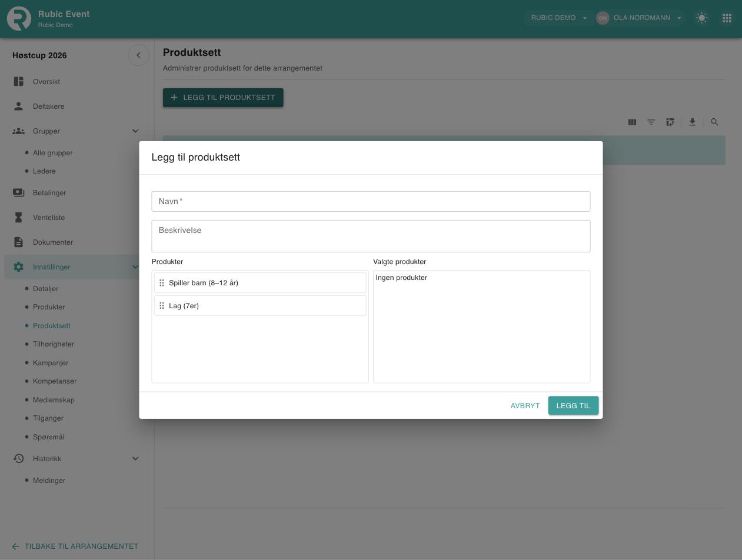The height and width of the screenshot is (560, 742).
Task: Open the Rubic Demo organization dropdown
Action: pos(559,18)
